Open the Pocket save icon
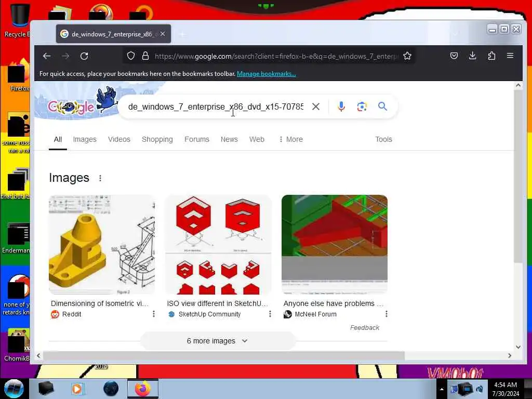532x399 pixels. (454, 56)
